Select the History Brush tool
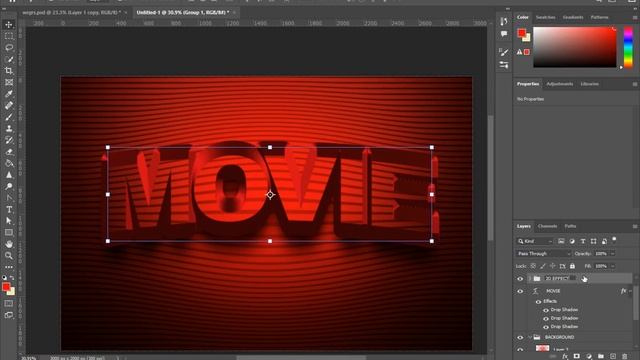Screen dimensions: 640x360 (9, 140)
